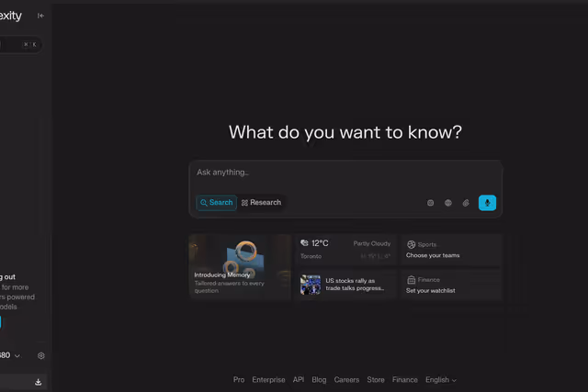The height and width of the screenshot is (392, 588).
Task: Open the sources globe icon
Action: tap(448, 203)
